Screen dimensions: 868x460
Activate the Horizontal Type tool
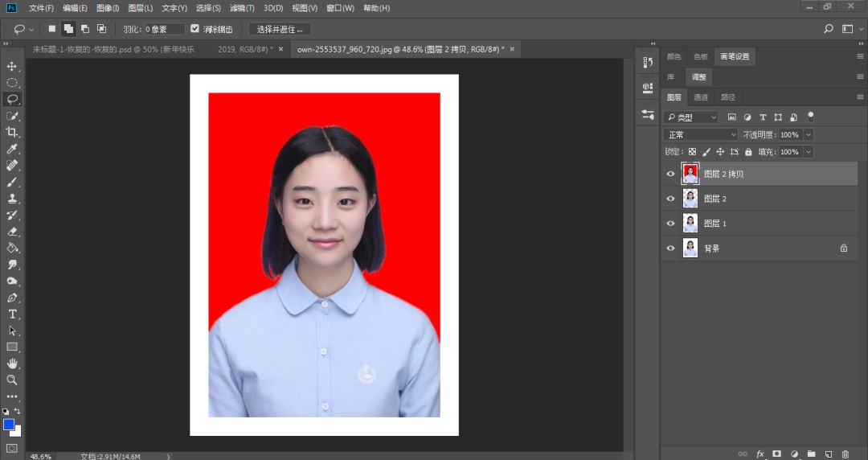point(12,314)
